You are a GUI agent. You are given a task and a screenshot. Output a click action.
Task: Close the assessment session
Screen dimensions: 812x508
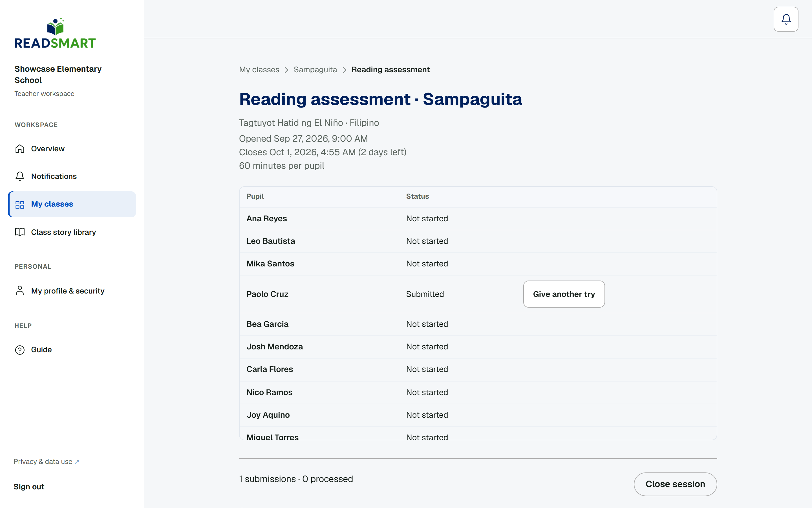675,484
